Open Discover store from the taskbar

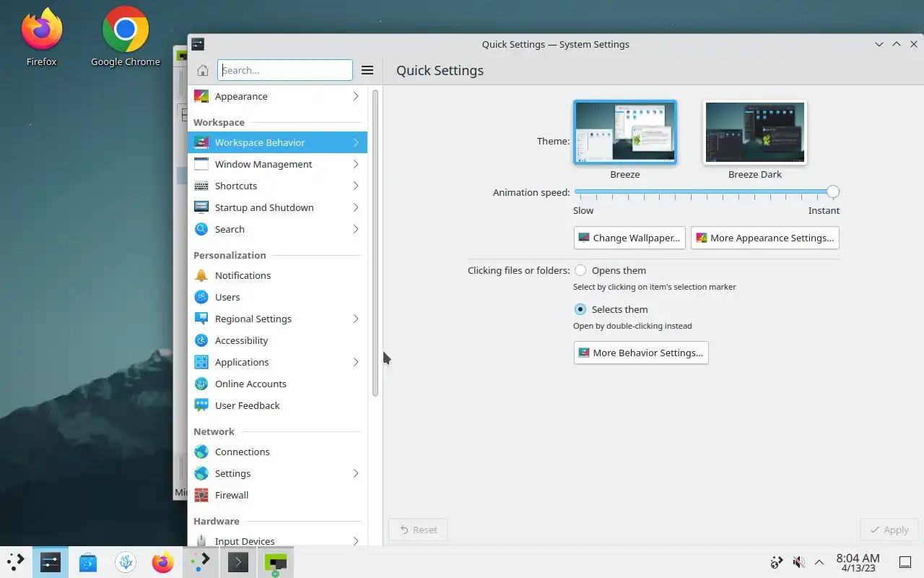coord(88,562)
